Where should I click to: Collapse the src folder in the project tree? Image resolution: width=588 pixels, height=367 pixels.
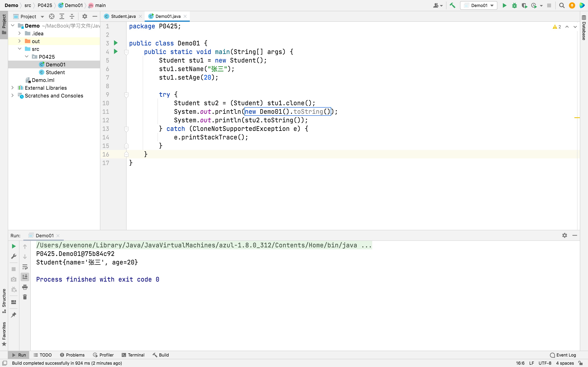click(x=20, y=49)
